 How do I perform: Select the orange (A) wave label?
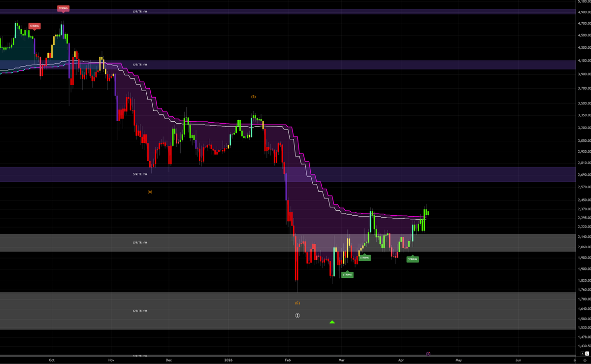(150, 191)
